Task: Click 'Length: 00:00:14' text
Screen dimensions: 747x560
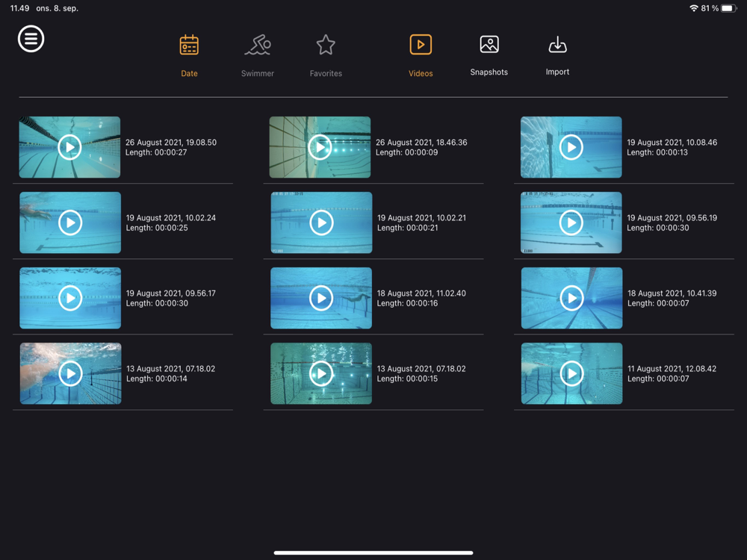Action: 157,379
